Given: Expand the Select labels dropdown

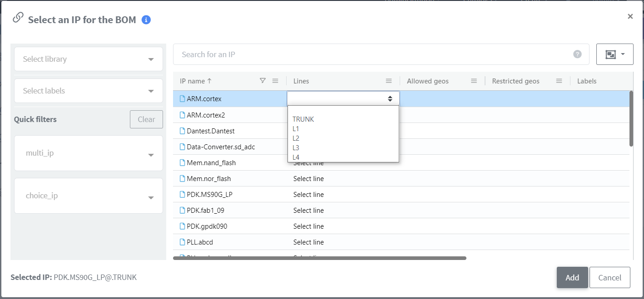Looking at the screenshot, I should pyautogui.click(x=89, y=91).
